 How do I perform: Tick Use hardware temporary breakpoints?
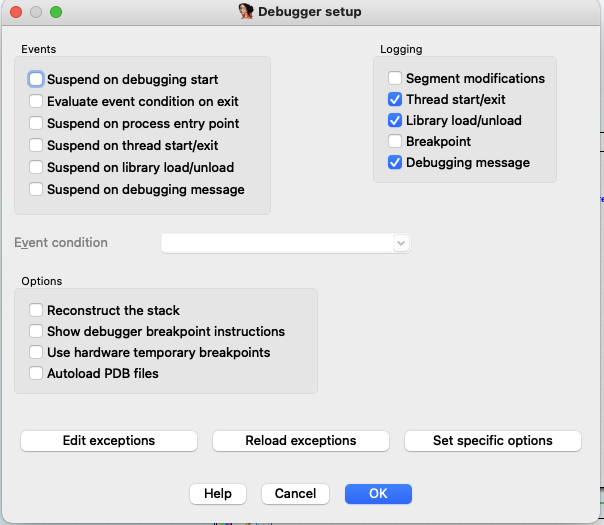36,352
